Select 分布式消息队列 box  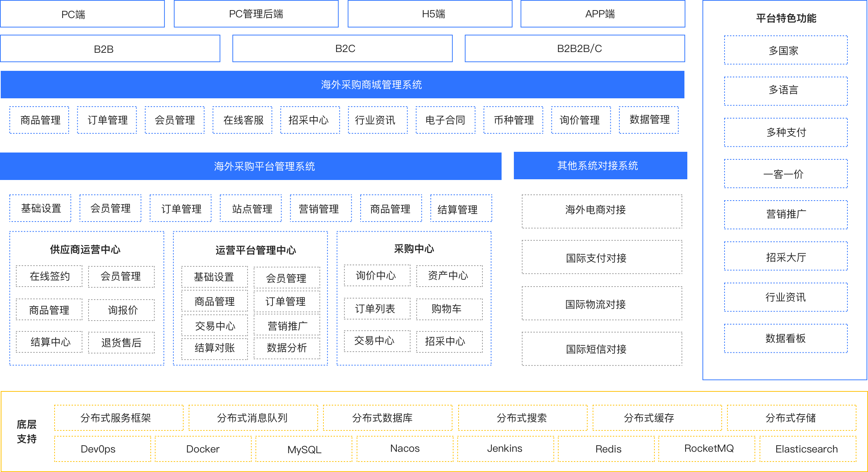coord(253,418)
